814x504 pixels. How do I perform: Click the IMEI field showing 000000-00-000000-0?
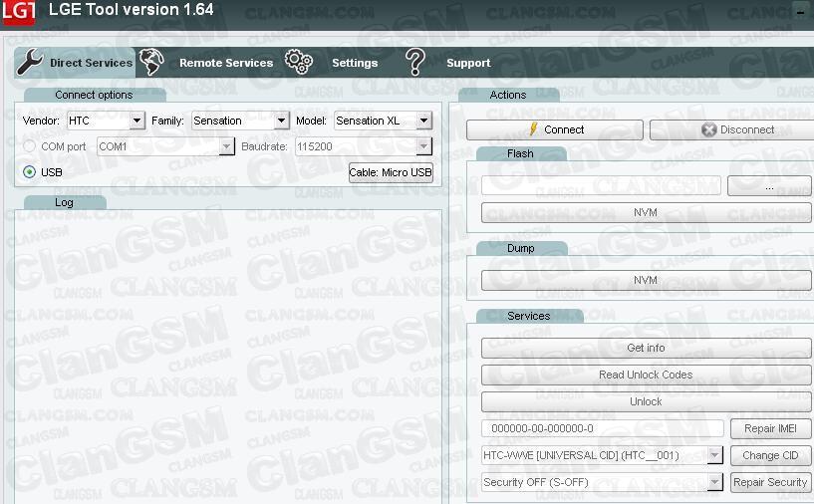[x=602, y=428]
